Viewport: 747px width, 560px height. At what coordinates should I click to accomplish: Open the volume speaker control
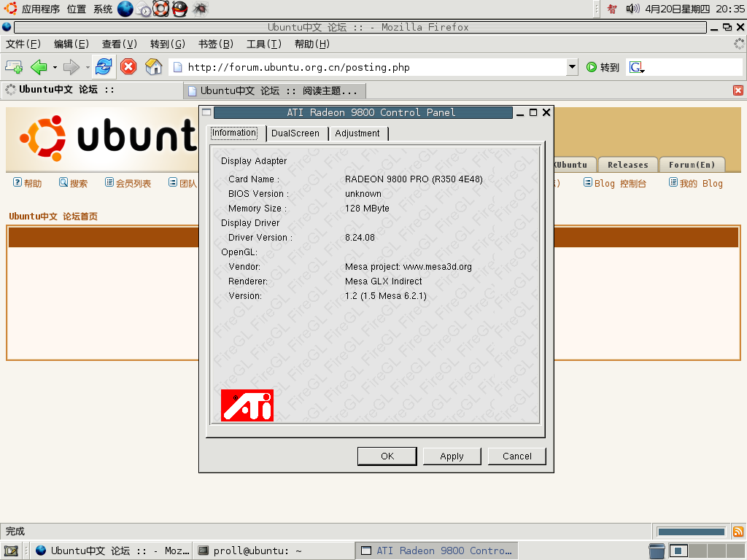click(x=632, y=9)
